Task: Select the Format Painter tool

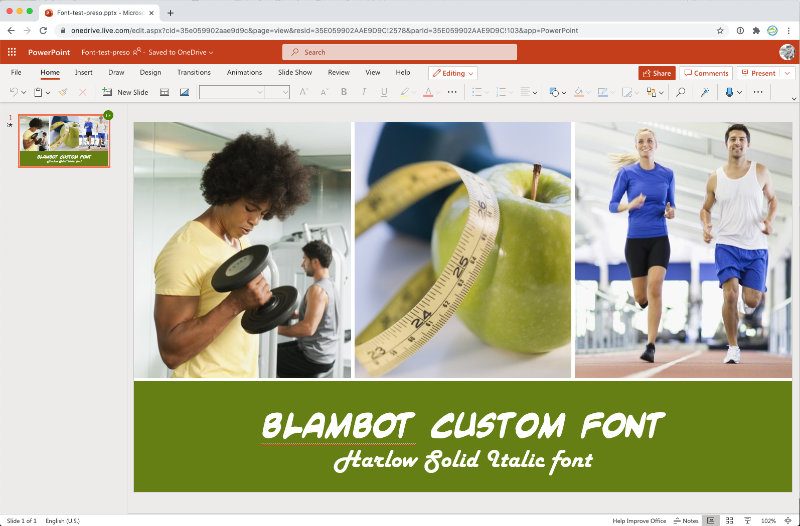Action: point(63,92)
